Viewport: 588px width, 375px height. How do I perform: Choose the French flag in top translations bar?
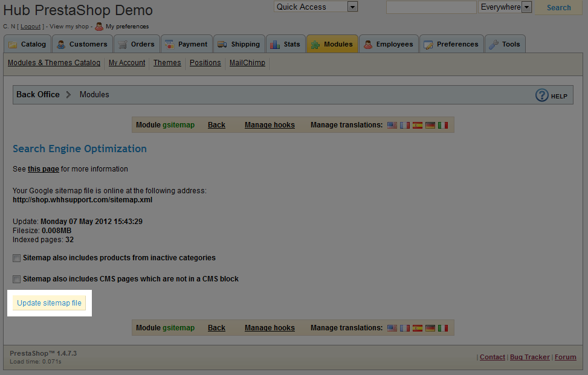click(x=405, y=125)
